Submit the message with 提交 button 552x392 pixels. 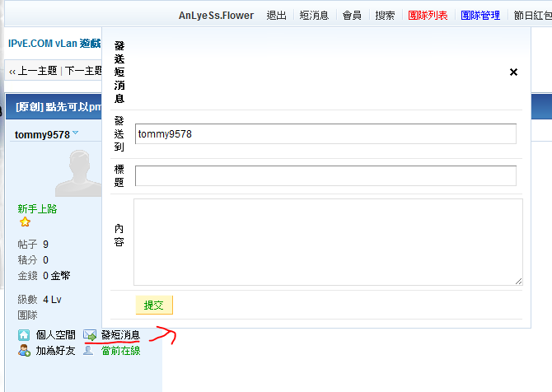154,305
